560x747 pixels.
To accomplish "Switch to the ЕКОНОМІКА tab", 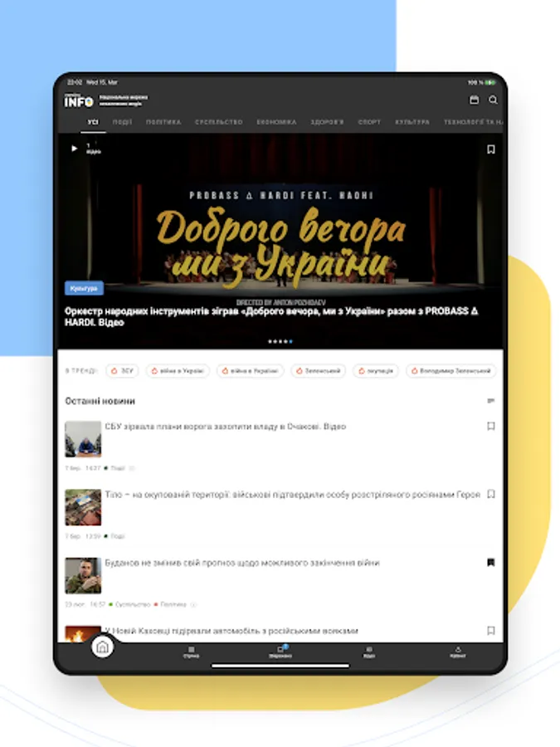I will [x=276, y=122].
